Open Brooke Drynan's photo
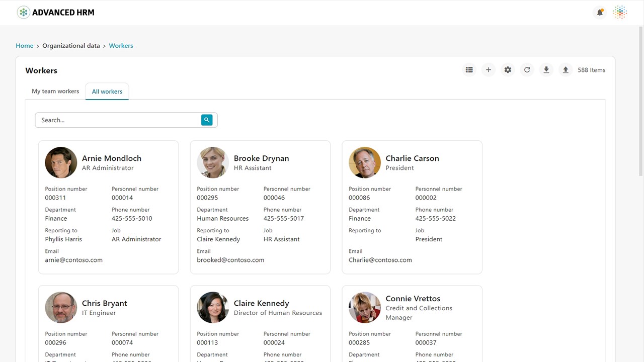The width and height of the screenshot is (644, 362). (x=213, y=162)
